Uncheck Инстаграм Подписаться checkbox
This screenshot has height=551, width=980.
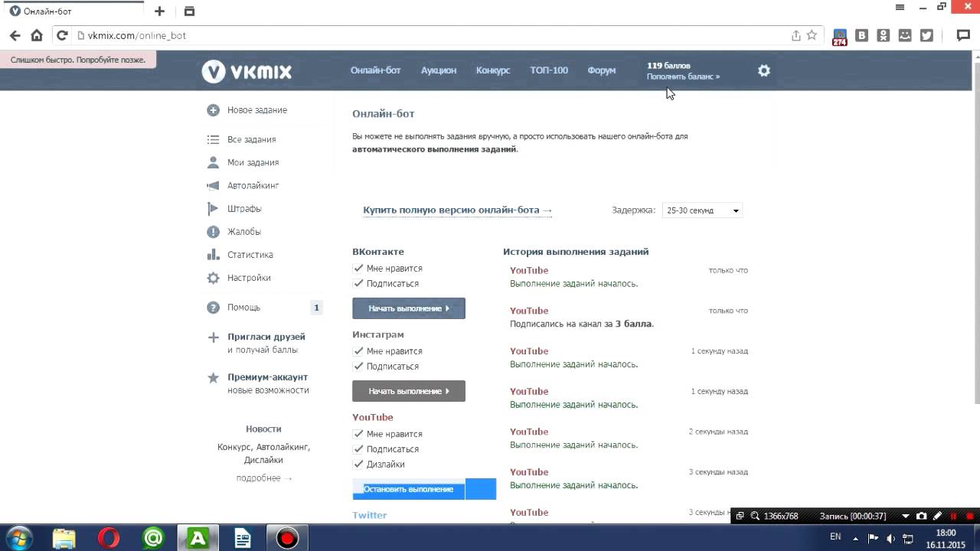pyautogui.click(x=358, y=367)
